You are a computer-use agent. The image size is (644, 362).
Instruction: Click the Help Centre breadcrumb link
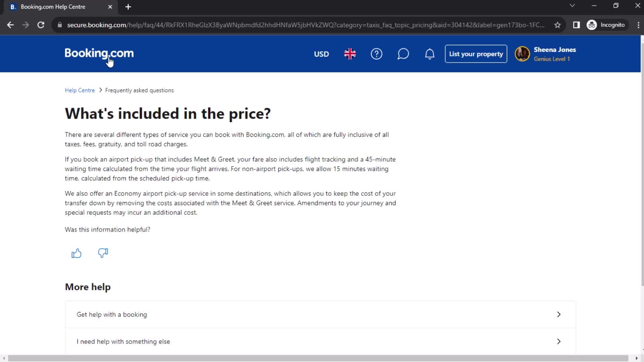[x=79, y=90]
